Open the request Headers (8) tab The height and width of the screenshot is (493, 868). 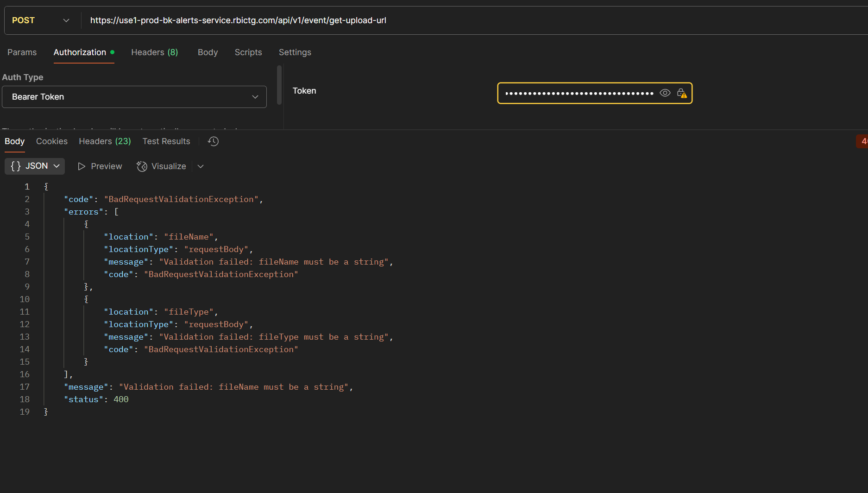155,52
